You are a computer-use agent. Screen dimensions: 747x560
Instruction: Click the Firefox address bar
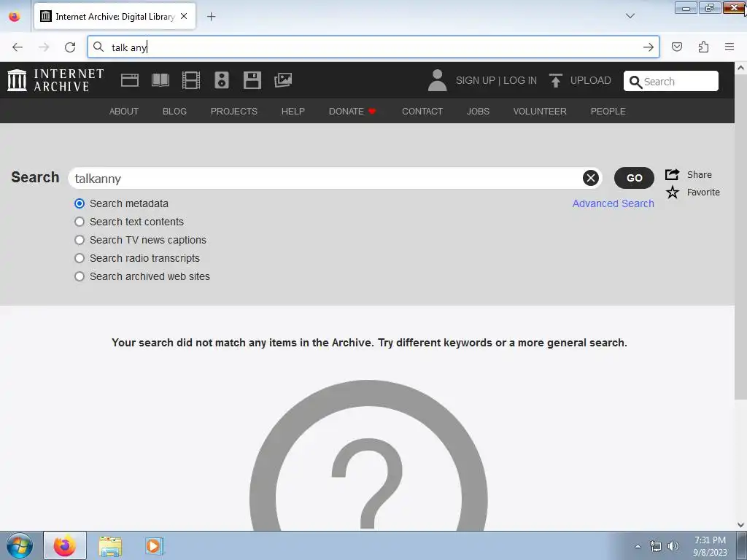373,47
